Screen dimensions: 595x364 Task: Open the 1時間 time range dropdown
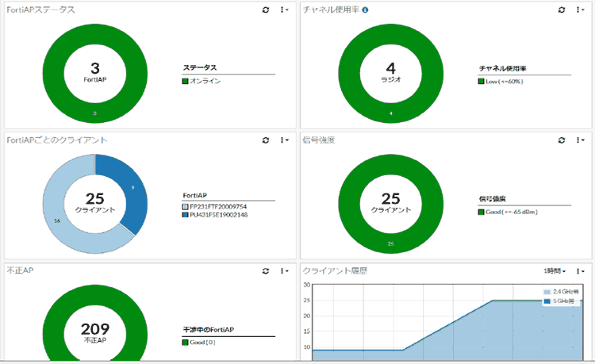pyautogui.click(x=555, y=271)
